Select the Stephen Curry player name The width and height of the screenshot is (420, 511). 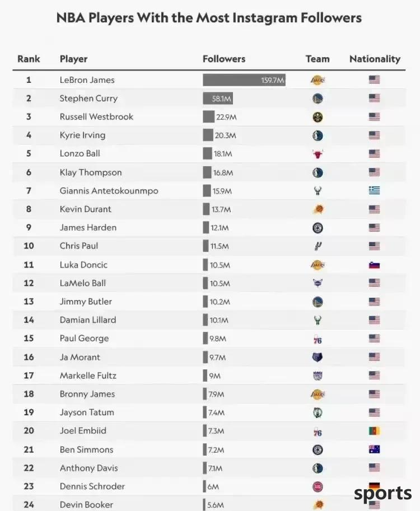point(88,99)
